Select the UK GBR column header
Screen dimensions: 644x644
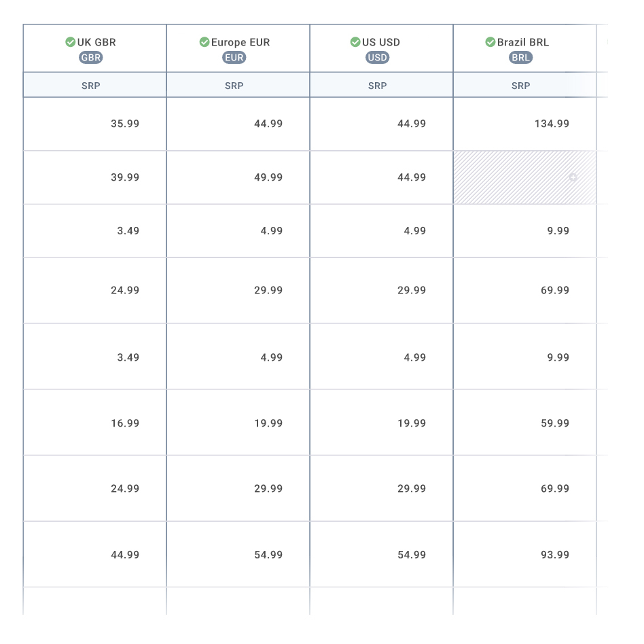(94, 48)
